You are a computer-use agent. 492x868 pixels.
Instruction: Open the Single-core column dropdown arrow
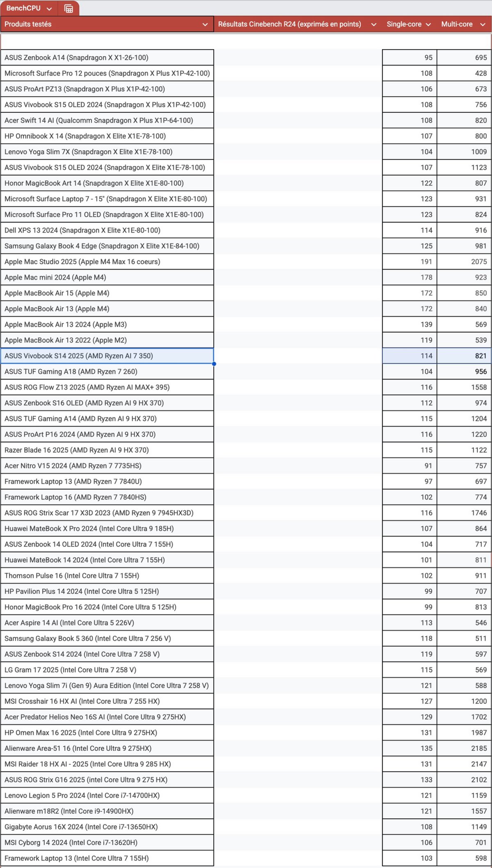click(x=428, y=24)
